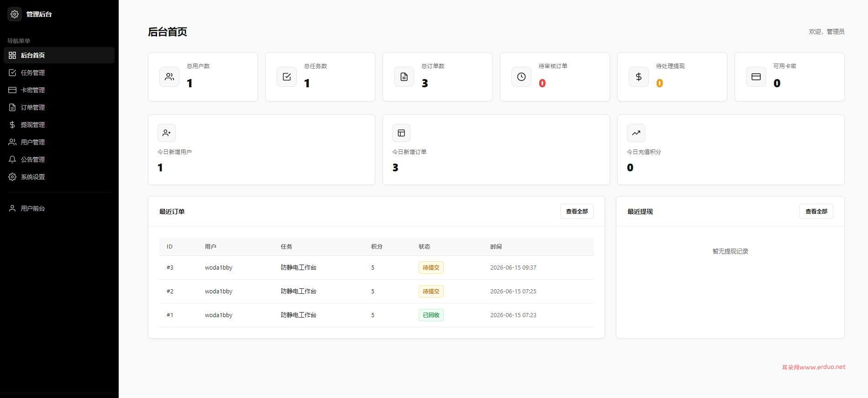Click the 用户管理 people icon in sidebar
Image resolution: width=868 pixels, height=398 pixels.
pos(12,142)
